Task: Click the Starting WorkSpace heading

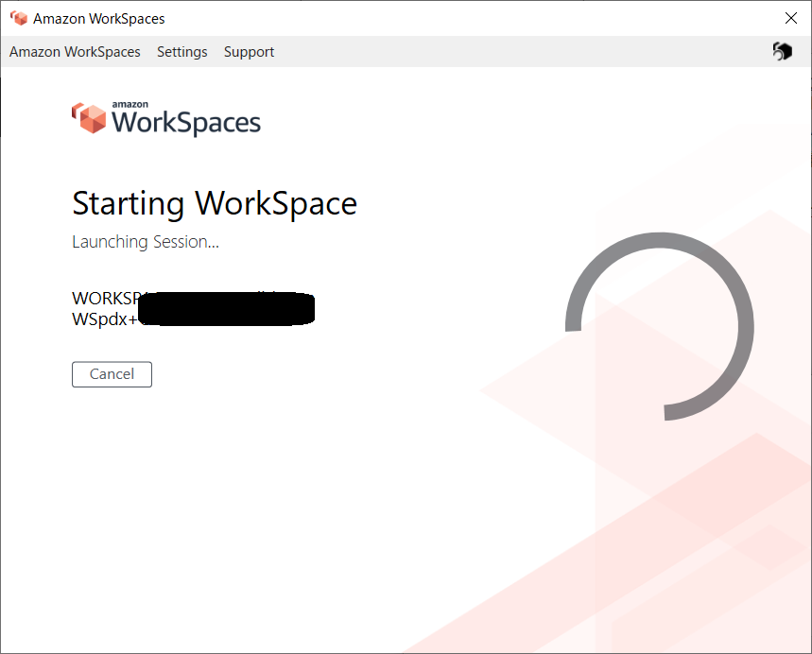Action: tap(215, 203)
